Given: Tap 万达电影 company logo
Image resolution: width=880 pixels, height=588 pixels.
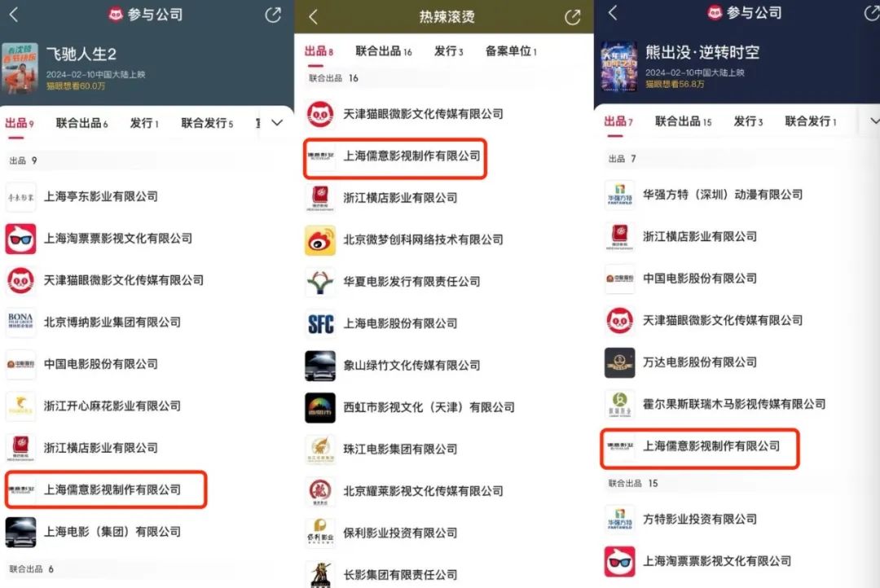Looking at the screenshot, I should point(619,362).
